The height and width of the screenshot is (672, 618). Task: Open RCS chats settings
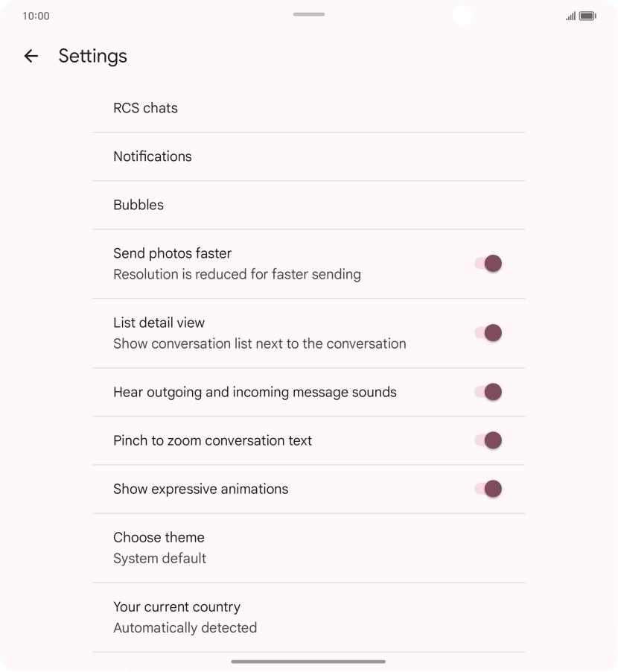145,108
